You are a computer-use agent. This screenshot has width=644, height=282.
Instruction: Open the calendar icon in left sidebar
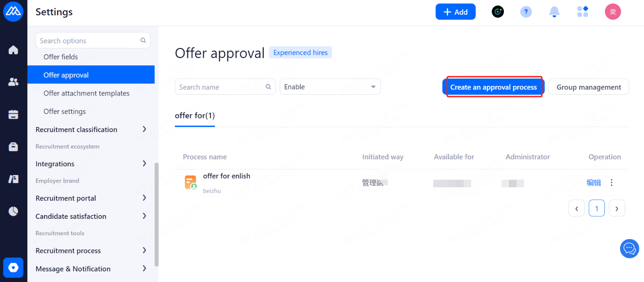click(13, 114)
